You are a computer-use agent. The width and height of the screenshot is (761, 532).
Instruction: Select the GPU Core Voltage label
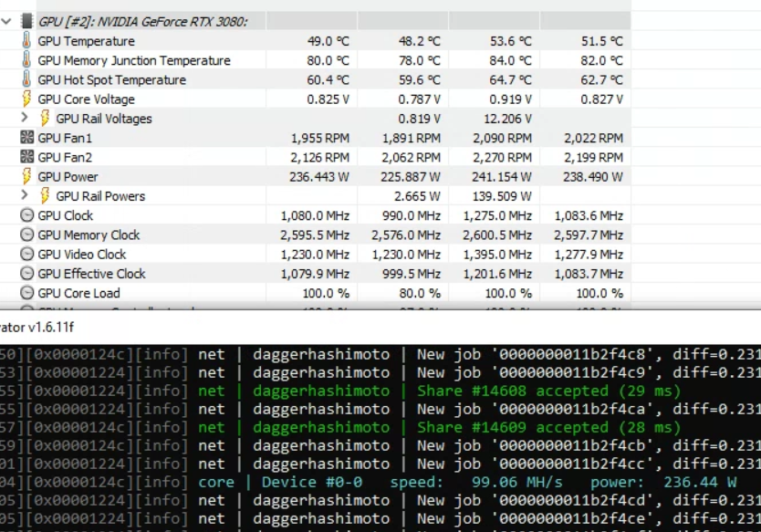pyautogui.click(x=87, y=99)
